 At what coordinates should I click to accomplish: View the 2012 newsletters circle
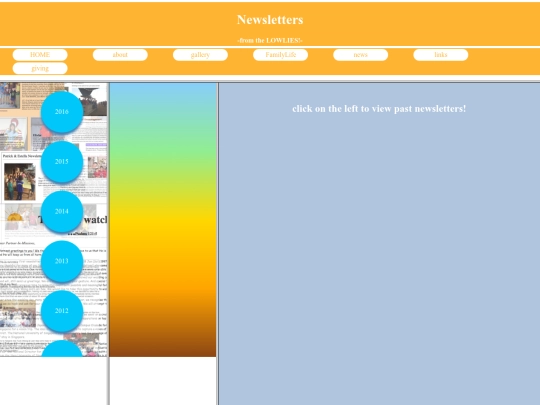[x=62, y=311]
